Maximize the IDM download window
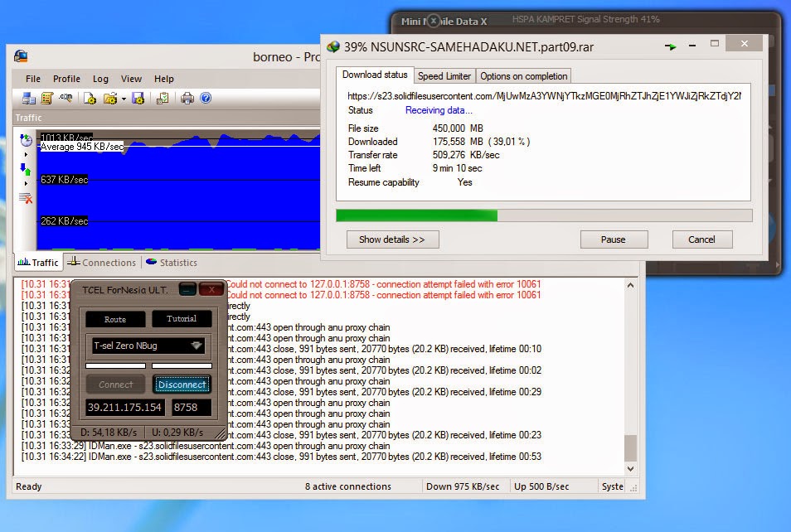This screenshot has width=791, height=532. tap(715, 44)
